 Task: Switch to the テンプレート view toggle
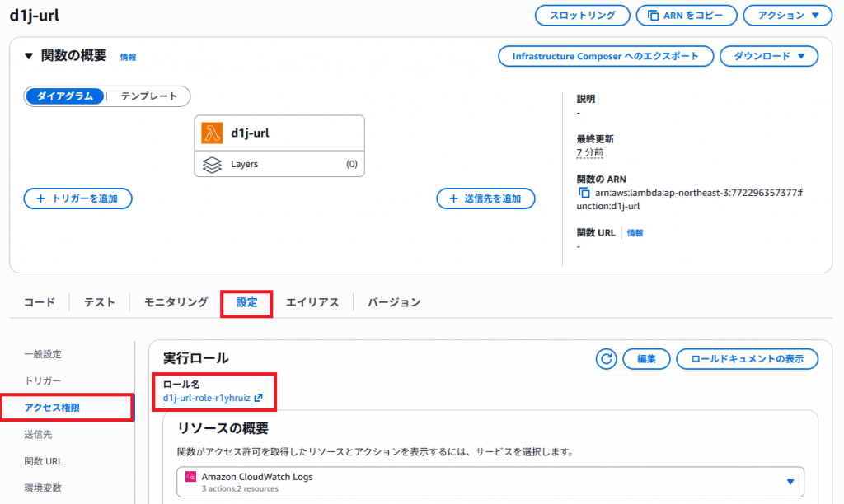[x=149, y=96]
